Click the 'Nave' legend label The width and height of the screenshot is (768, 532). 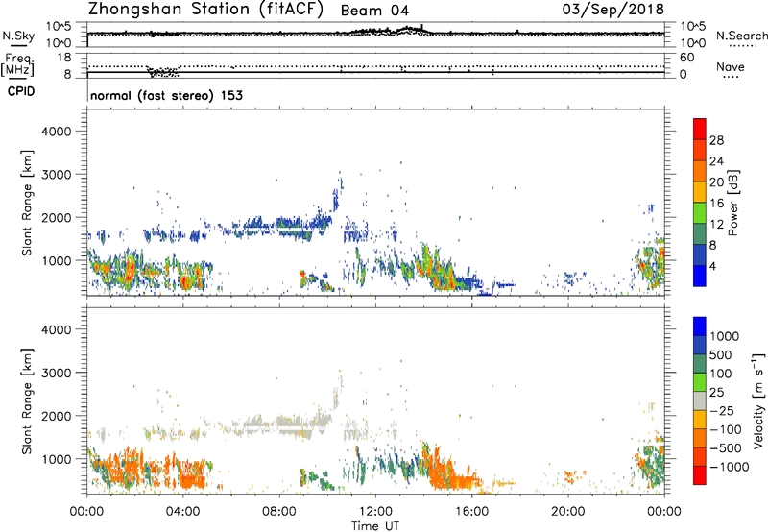coord(731,66)
